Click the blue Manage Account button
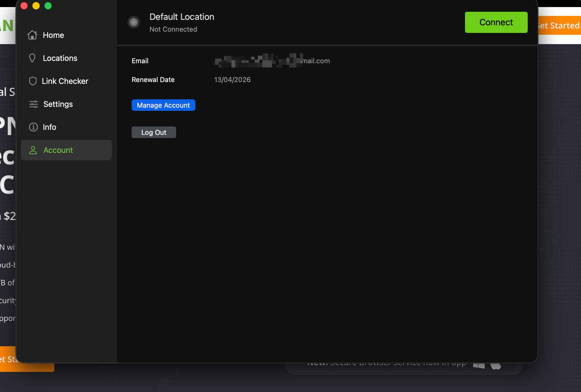Screen dimensions: 581x392 (163, 105)
